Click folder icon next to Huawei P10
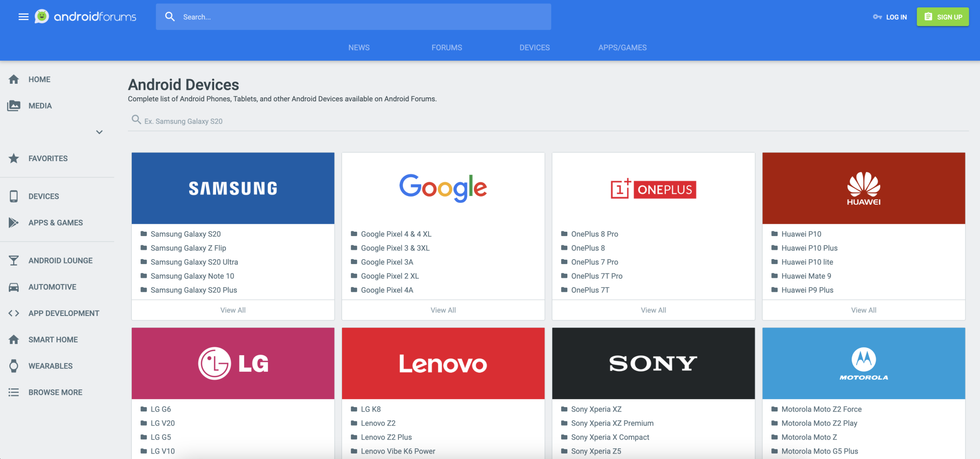 pos(775,234)
